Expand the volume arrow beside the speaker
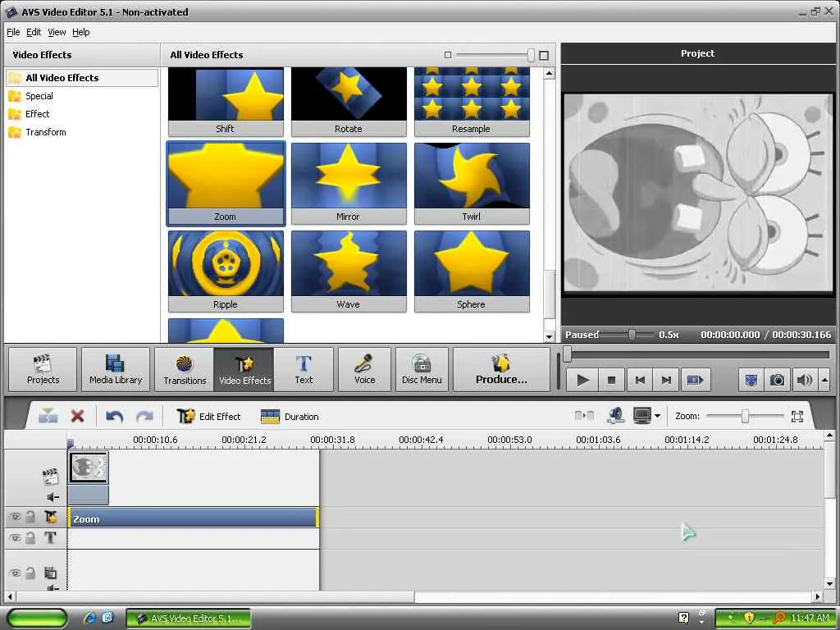Image resolution: width=840 pixels, height=630 pixels. [x=825, y=381]
